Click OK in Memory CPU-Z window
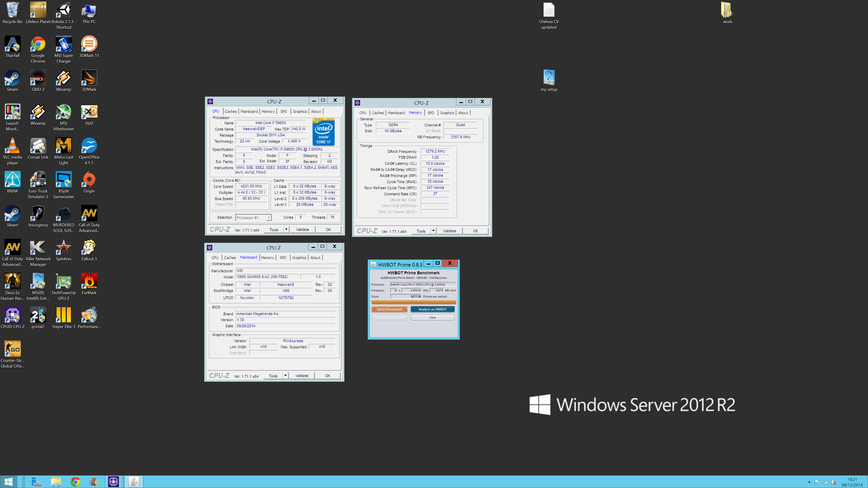 (x=475, y=231)
